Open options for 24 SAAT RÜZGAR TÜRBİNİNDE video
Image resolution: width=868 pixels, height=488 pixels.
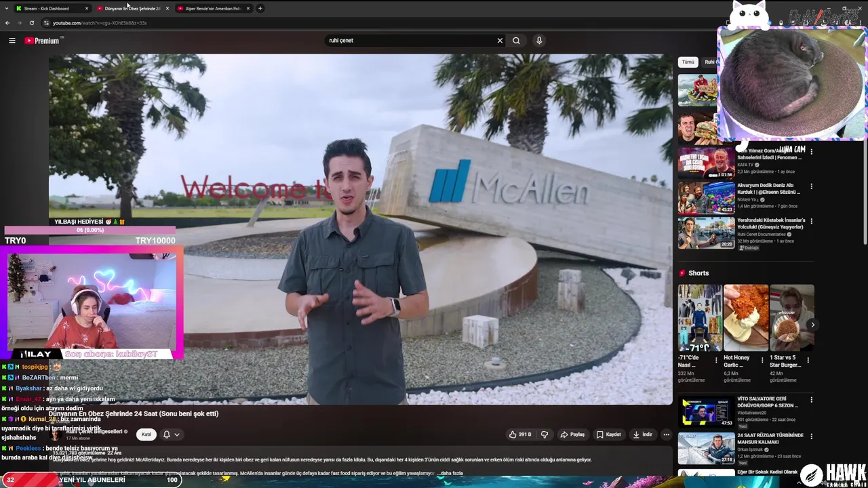[x=811, y=436]
